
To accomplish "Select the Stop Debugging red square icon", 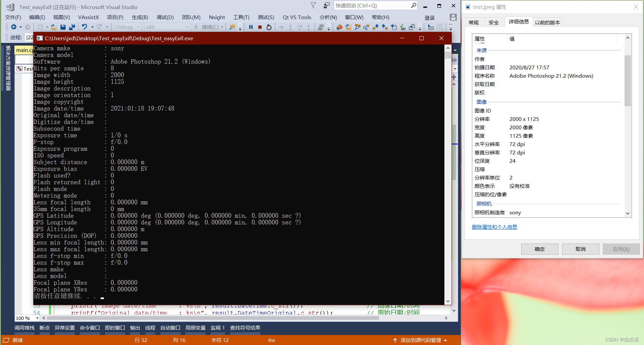I will (x=260, y=27).
